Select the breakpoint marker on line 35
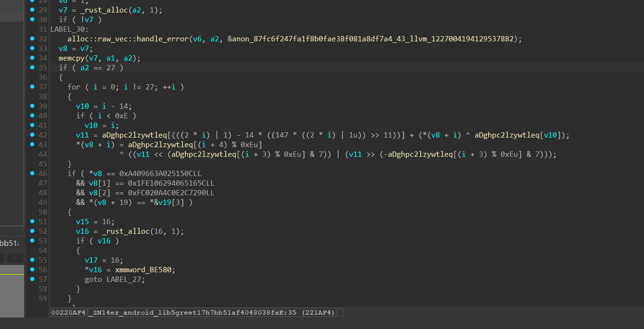 [x=33, y=67]
